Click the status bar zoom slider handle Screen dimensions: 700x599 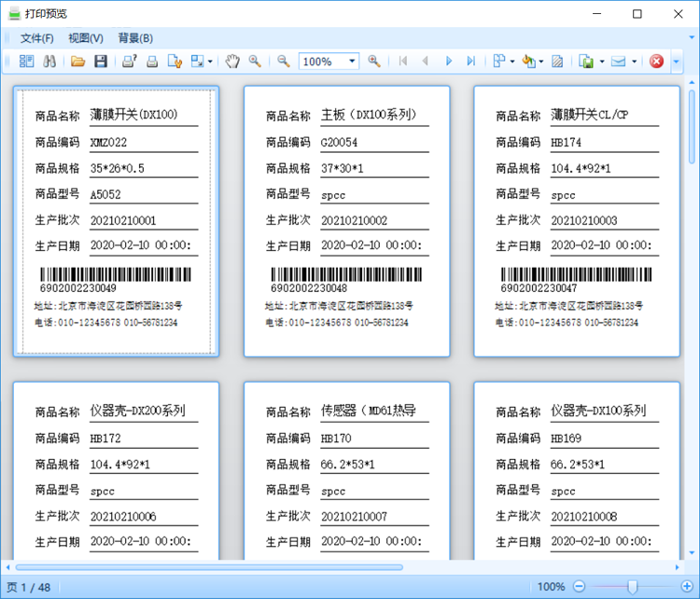632,587
